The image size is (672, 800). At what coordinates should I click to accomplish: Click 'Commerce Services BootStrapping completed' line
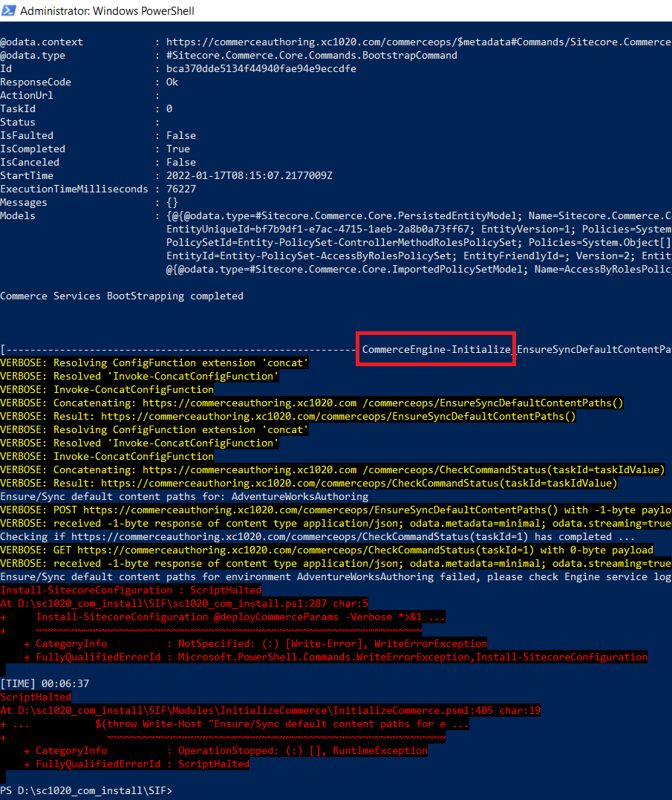pyautogui.click(x=122, y=296)
